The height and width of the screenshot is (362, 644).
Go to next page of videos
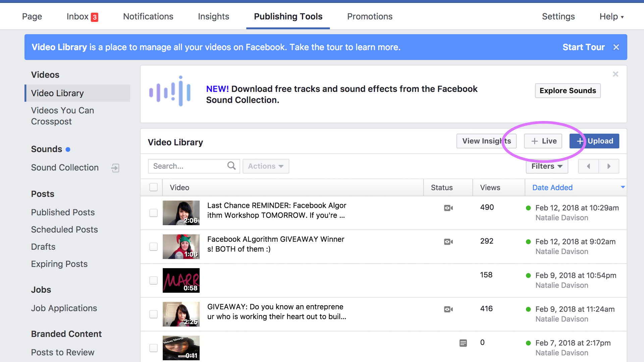[x=609, y=166]
